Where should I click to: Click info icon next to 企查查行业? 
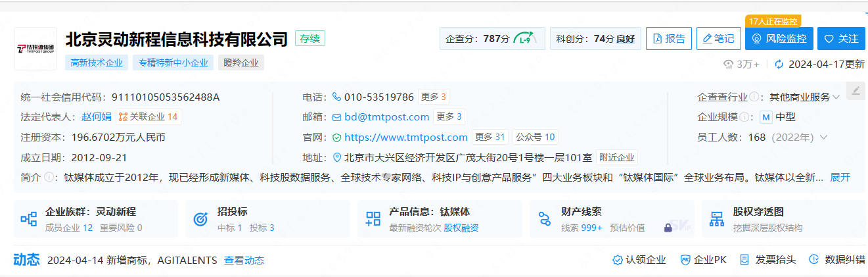(754, 97)
